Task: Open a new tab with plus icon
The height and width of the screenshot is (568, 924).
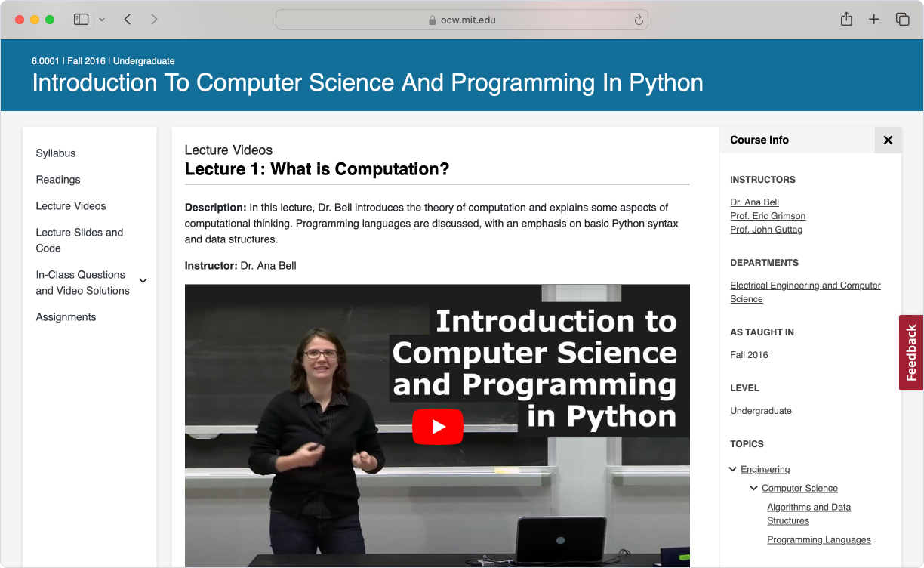Action: pyautogui.click(x=874, y=20)
